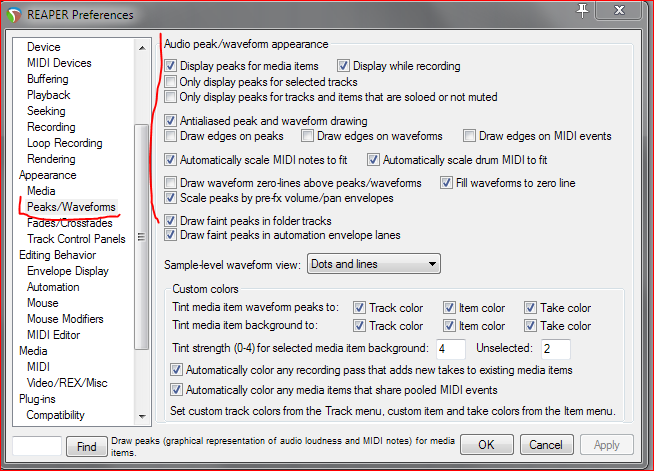This screenshot has width=654, height=471.
Task: Select Plug-ins category in tree
Action: coord(37,399)
